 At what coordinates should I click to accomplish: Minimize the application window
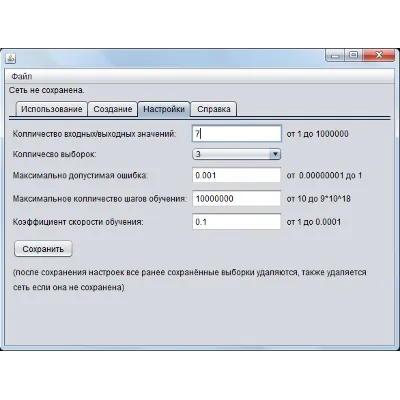(335, 56)
